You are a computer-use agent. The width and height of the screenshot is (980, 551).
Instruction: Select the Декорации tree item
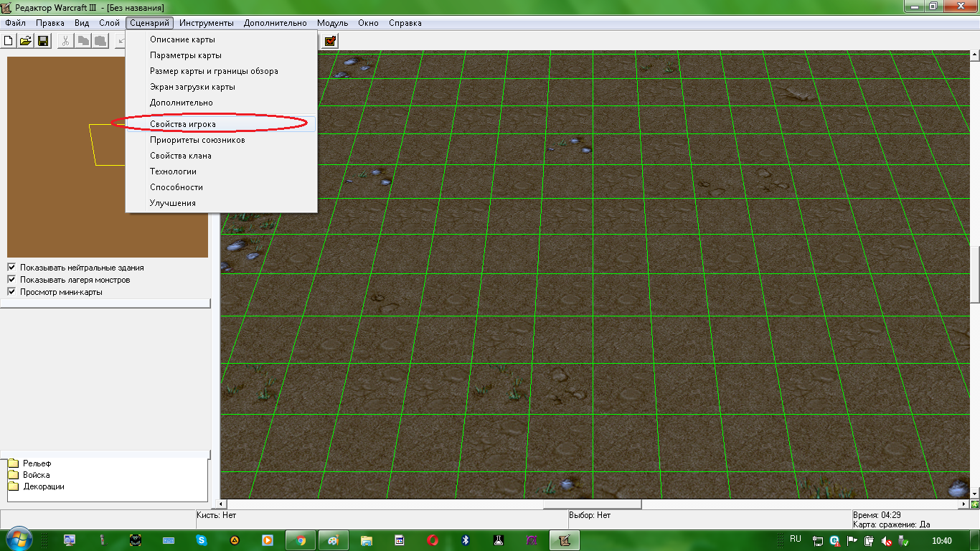pos(44,486)
